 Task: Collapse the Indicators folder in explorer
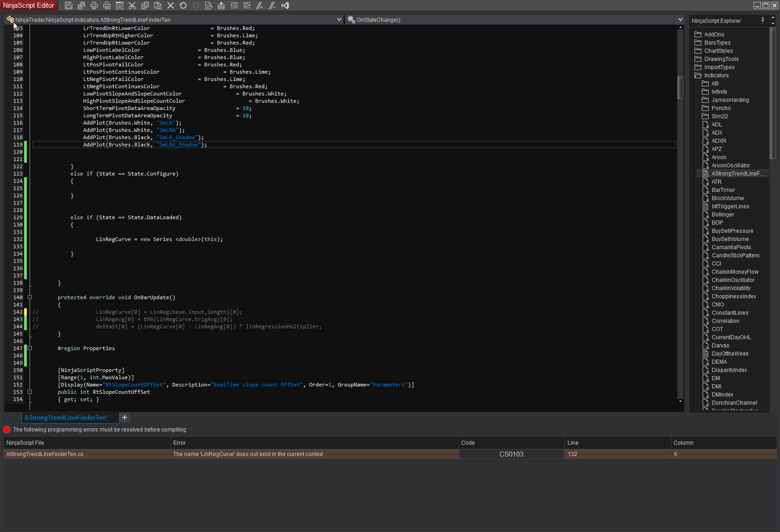[698, 75]
